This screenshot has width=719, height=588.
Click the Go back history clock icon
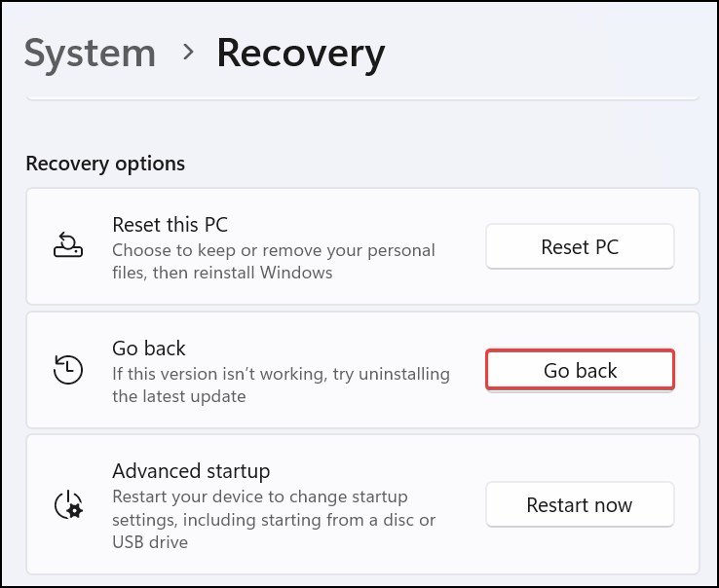click(68, 370)
